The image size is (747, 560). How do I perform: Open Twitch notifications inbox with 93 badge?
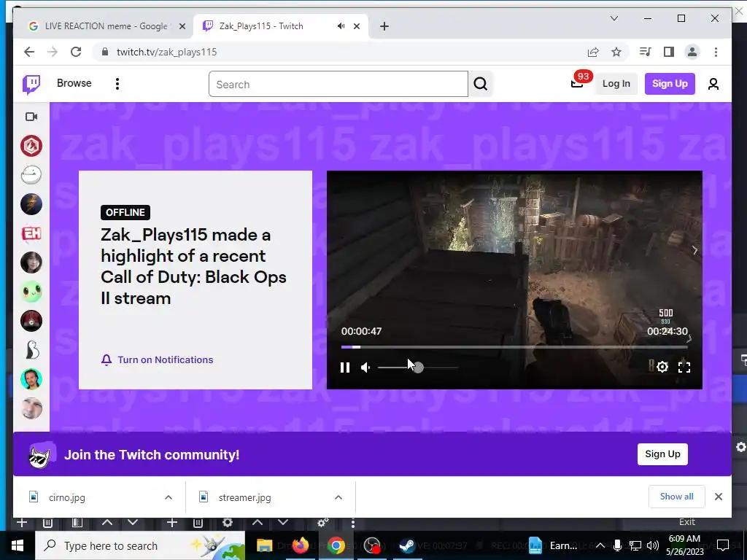(x=577, y=84)
